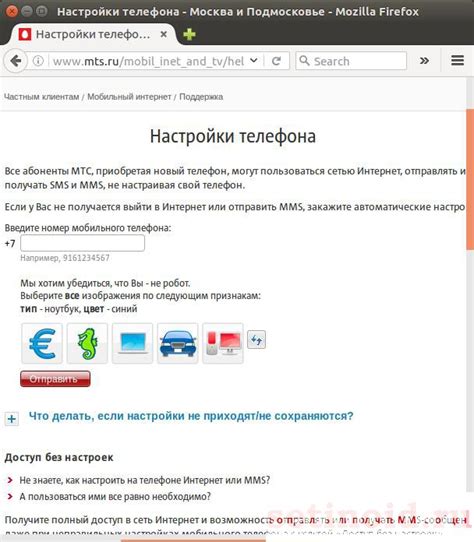Viewport: 474px width, 542px height.
Task: Click example text Например, 9161234567
Action: point(65,258)
